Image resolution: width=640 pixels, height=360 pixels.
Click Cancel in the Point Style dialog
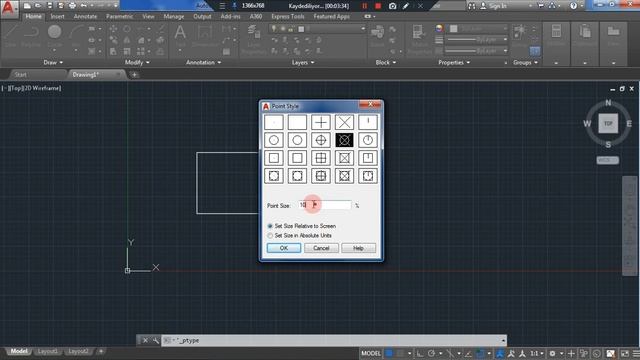pos(321,248)
